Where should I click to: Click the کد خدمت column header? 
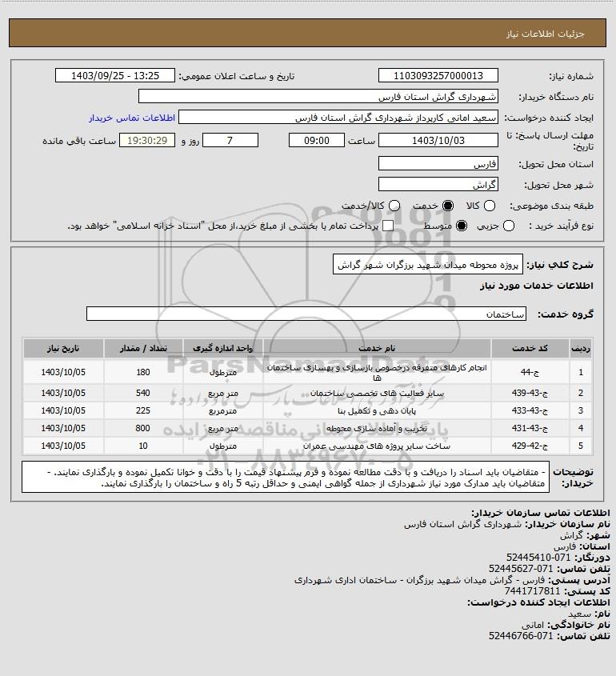point(530,348)
